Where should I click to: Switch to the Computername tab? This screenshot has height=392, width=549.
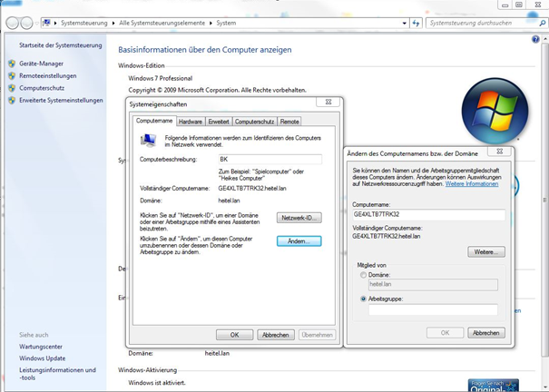pyautogui.click(x=154, y=121)
